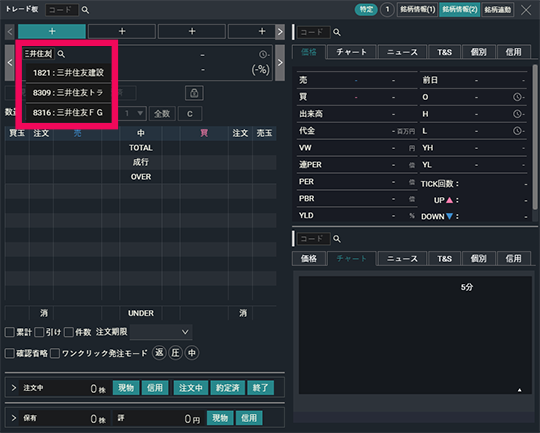Click the right arrow of the tab strip
The width and height of the screenshot is (540, 433).
[x=280, y=32]
